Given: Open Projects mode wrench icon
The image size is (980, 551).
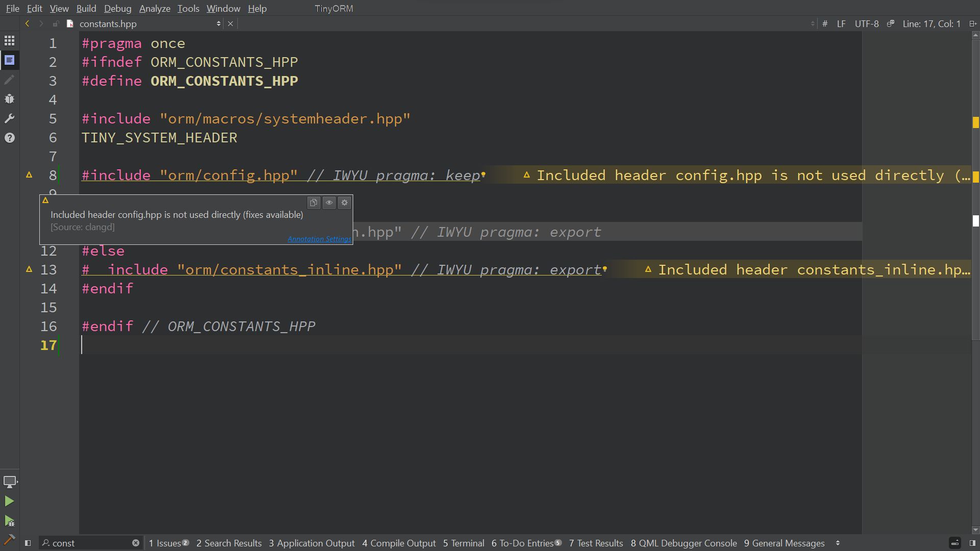Looking at the screenshot, I should pos(9,118).
